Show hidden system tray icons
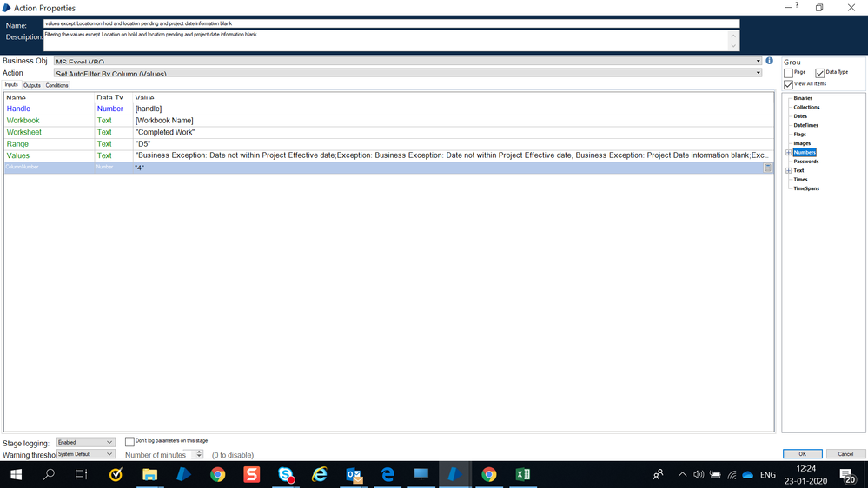Screen dimensions: 868x488 point(682,475)
